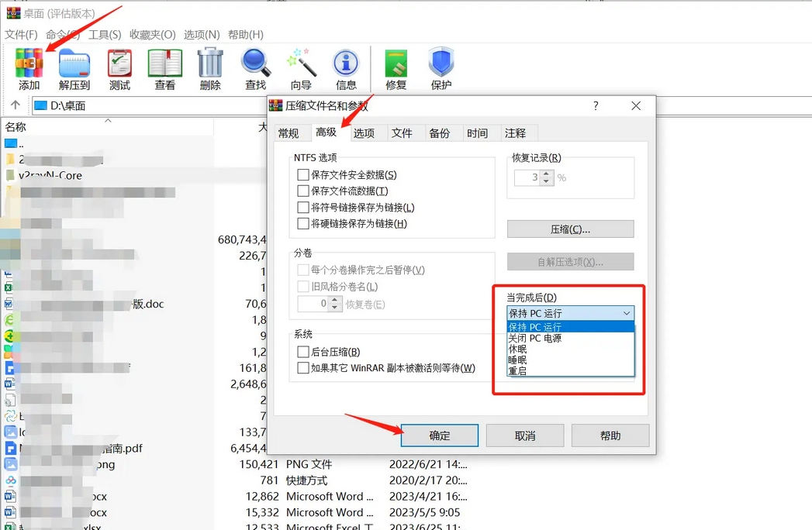This screenshot has width=812, height=530.
Task: Click the 测试 (Test) toolbar icon
Action: coord(119,69)
